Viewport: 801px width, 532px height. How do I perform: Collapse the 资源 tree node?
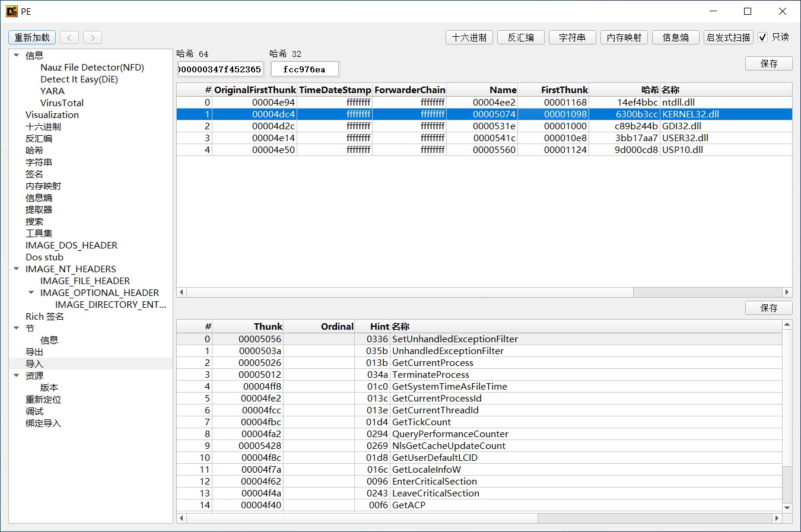(16, 375)
